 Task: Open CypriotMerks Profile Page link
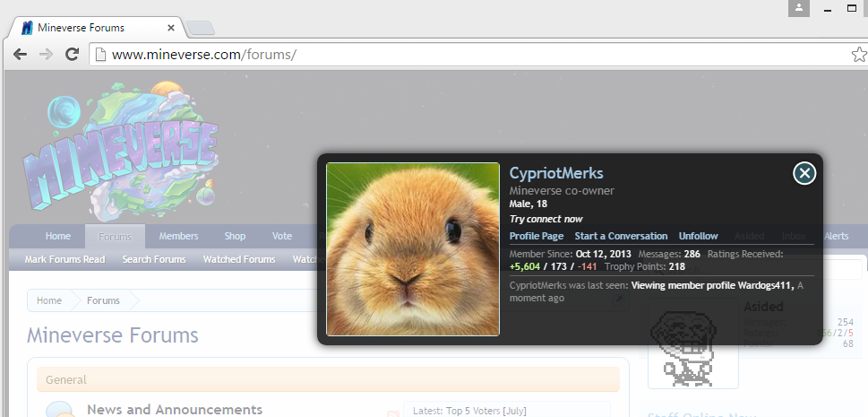(x=537, y=236)
